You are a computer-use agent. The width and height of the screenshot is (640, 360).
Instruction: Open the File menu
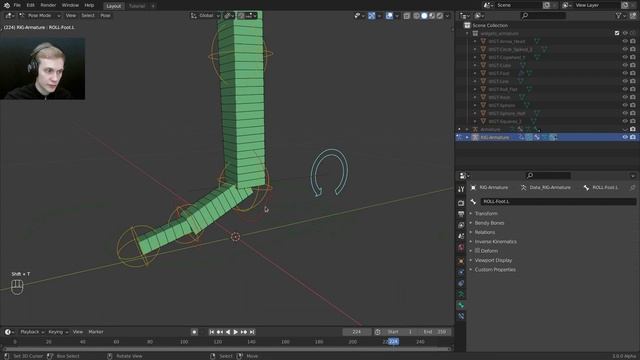(17, 5)
